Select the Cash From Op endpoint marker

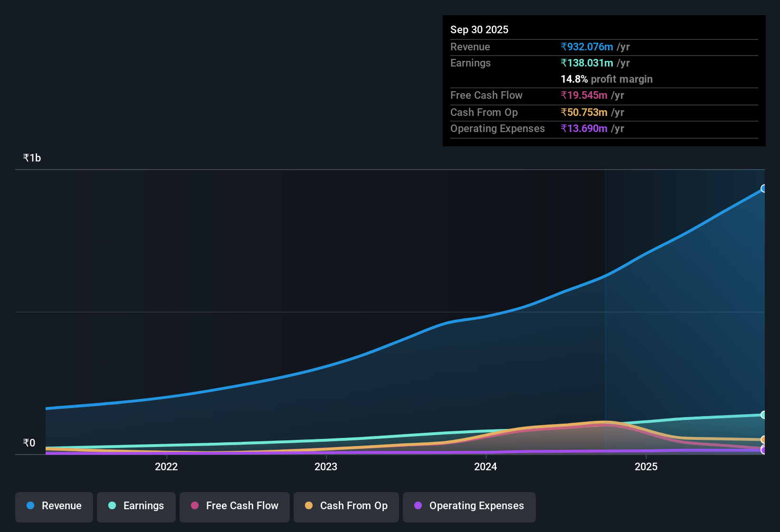click(764, 439)
